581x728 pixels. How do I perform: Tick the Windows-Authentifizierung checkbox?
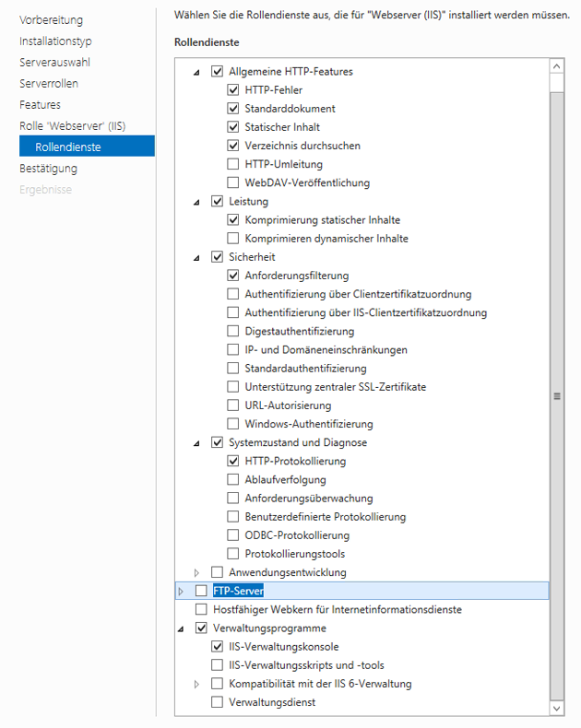click(233, 424)
